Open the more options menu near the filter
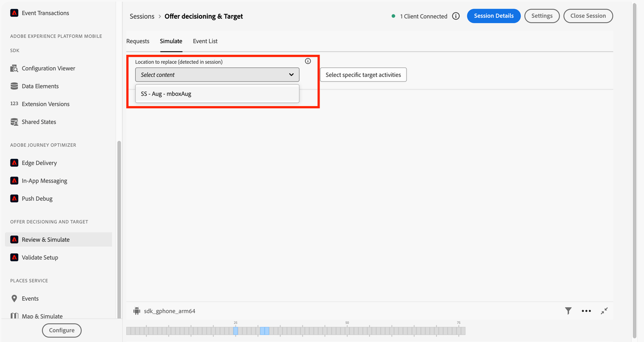The width and height of the screenshot is (644, 342). click(586, 311)
